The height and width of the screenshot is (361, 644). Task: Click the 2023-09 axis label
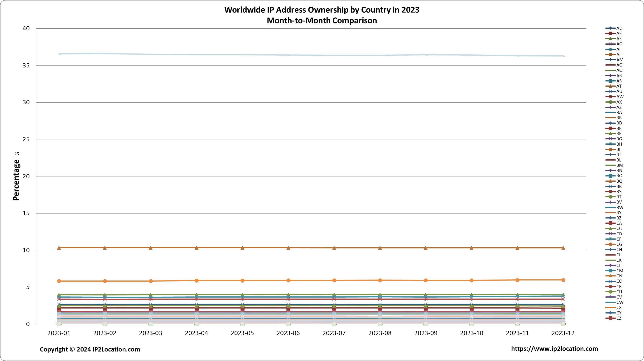pyautogui.click(x=426, y=333)
